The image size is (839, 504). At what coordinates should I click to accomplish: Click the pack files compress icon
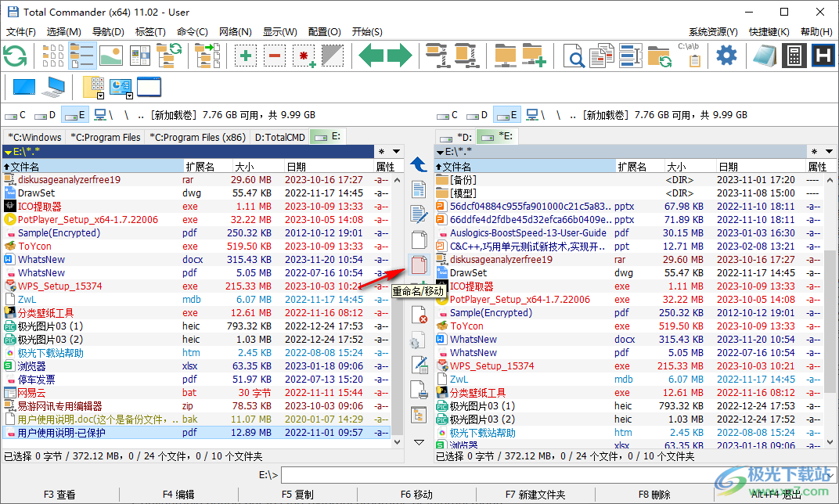pyautogui.click(x=438, y=56)
